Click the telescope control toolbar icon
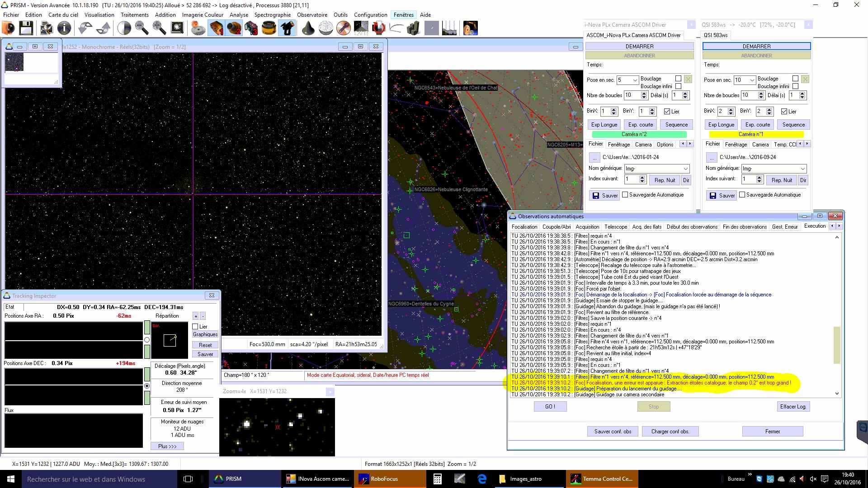Screen dimensions: 868x488 [287, 28]
